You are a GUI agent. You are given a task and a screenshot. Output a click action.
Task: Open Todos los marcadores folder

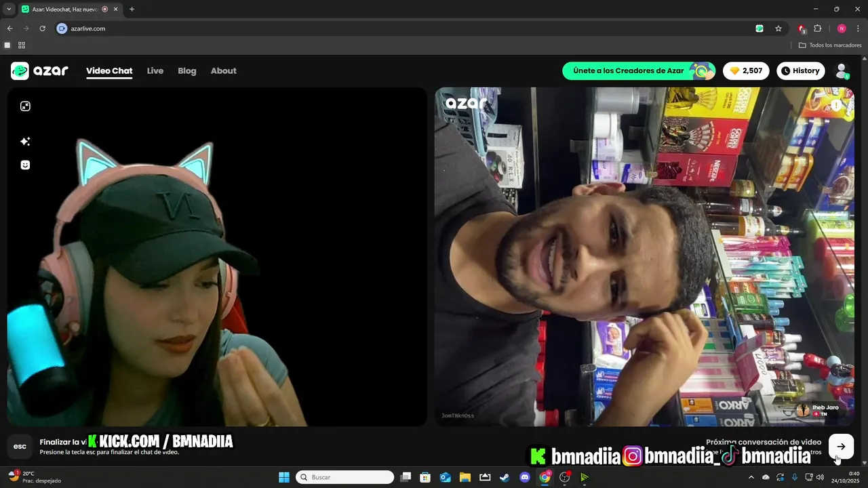point(830,45)
